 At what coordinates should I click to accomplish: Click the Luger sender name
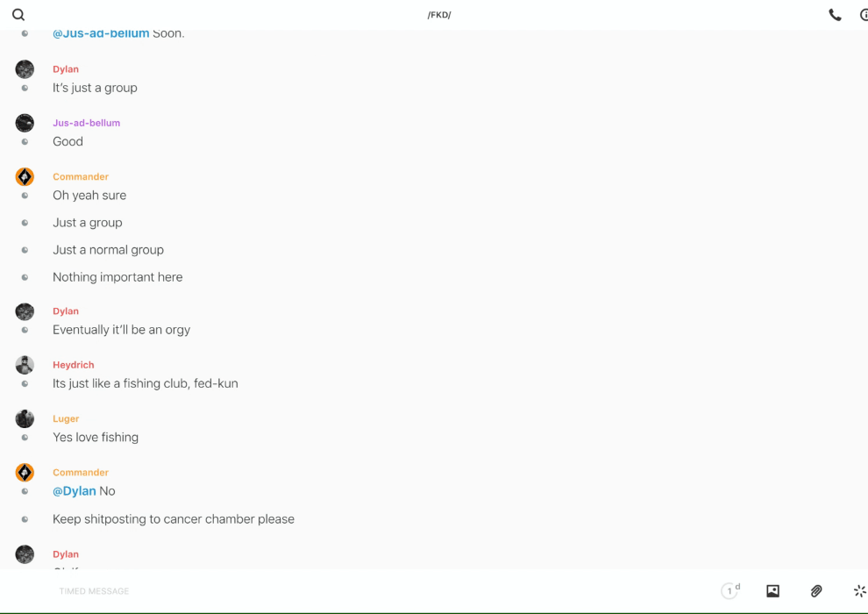click(x=66, y=419)
